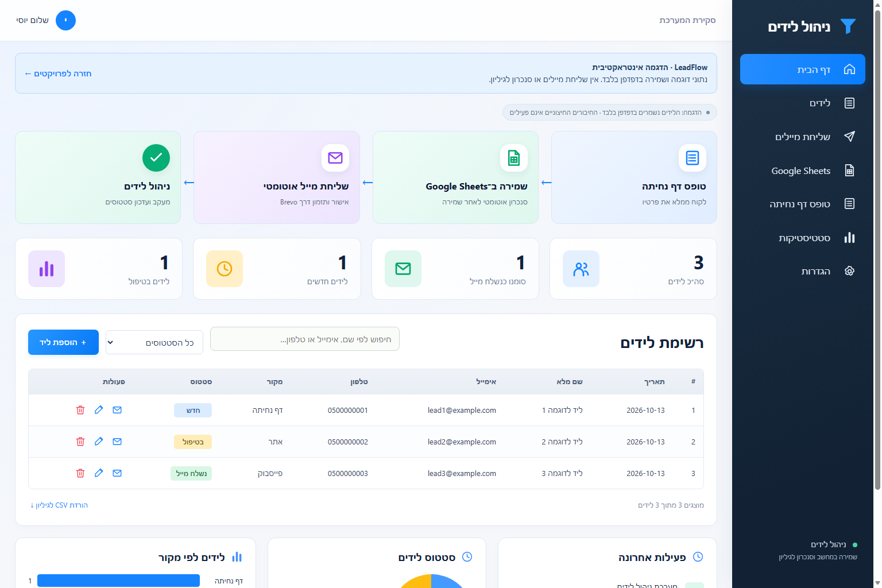The width and height of the screenshot is (882, 588).
Task: Click the הוספת ליד add lead button
Action: pyautogui.click(x=63, y=342)
